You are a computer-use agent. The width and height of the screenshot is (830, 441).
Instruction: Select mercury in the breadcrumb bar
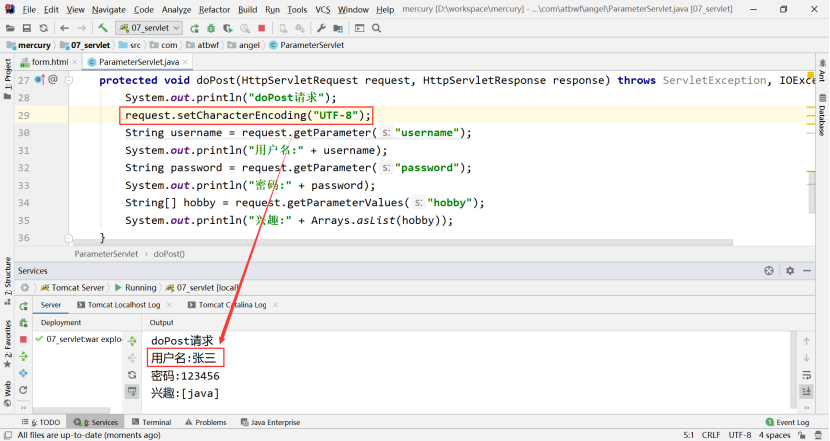[x=34, y=45]
